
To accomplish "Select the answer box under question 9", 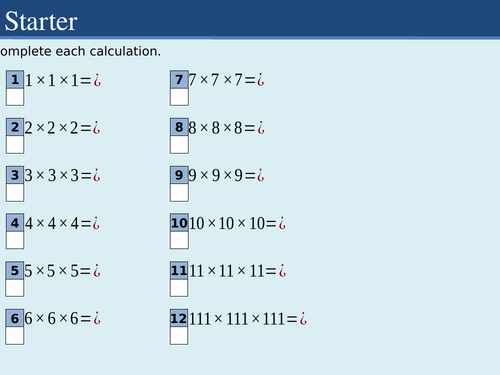I will [179, 193].
